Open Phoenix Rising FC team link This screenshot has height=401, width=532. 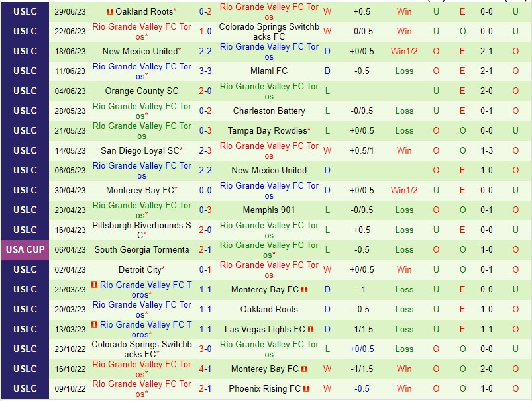point(265,389)
